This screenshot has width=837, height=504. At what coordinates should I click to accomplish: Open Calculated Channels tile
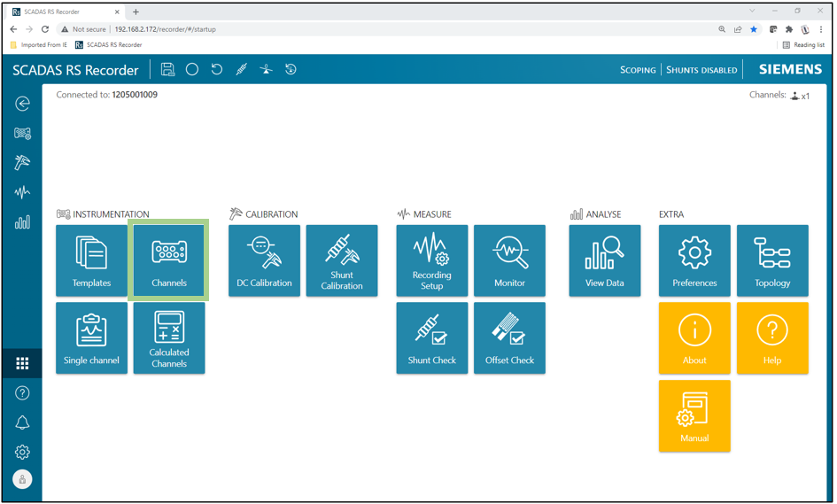[x=168, y=337]
